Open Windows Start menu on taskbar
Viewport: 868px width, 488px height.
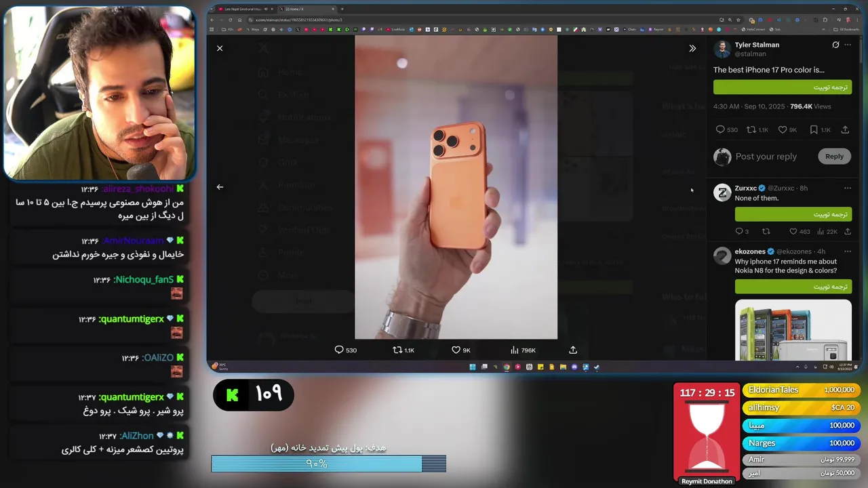point(473,367)
